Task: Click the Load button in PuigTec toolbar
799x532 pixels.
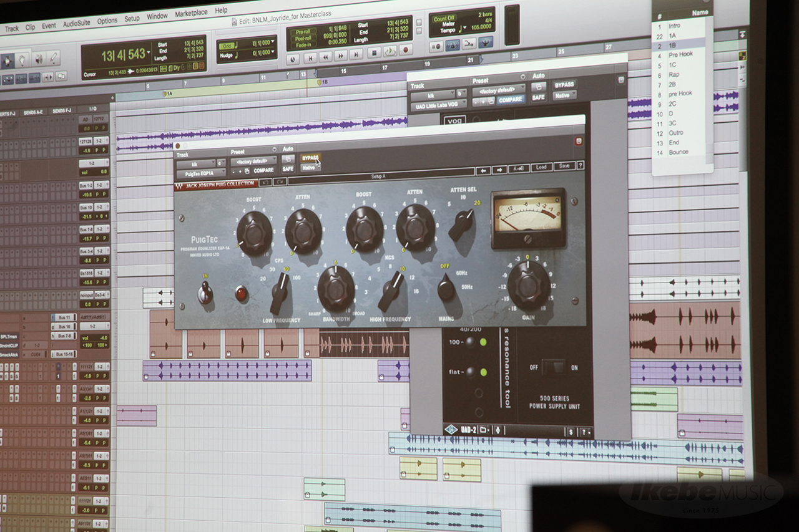Action: [541, 167]
